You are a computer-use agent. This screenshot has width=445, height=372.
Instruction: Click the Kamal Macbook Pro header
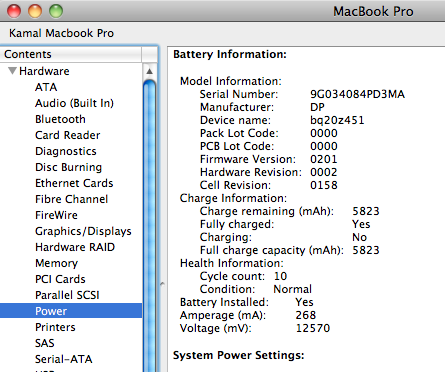pos(61,33)
